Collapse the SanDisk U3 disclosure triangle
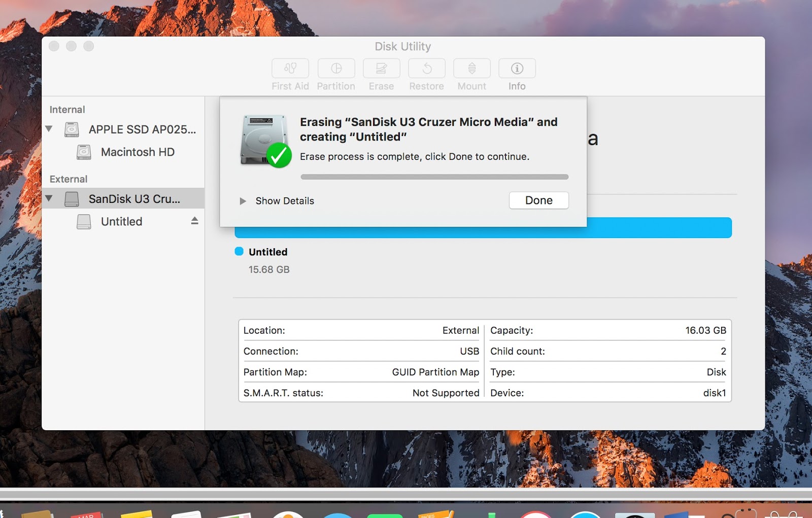 pyautogui.click(x=49, y=198)
